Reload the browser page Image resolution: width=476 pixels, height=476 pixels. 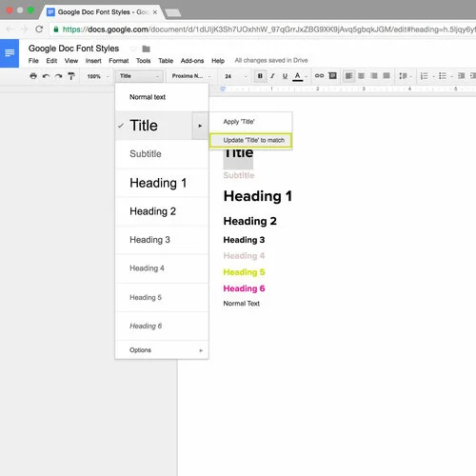(39, 30)
